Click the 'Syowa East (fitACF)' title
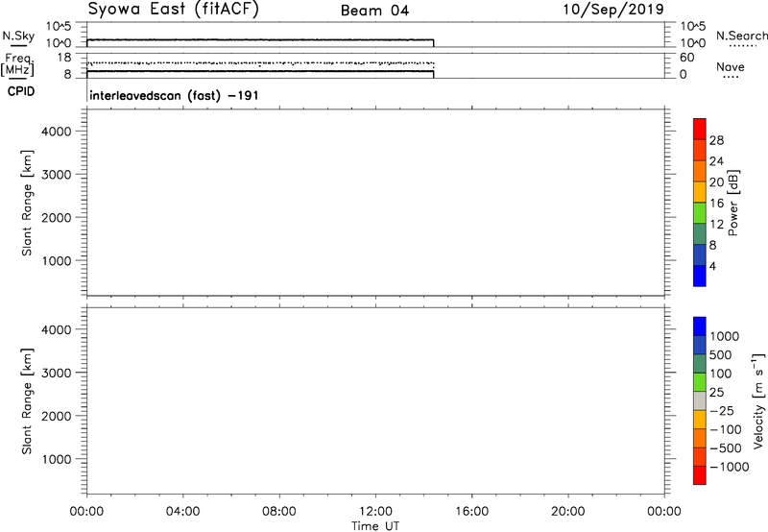Screen dimensions: 768x532 click(x=173, y=10)
